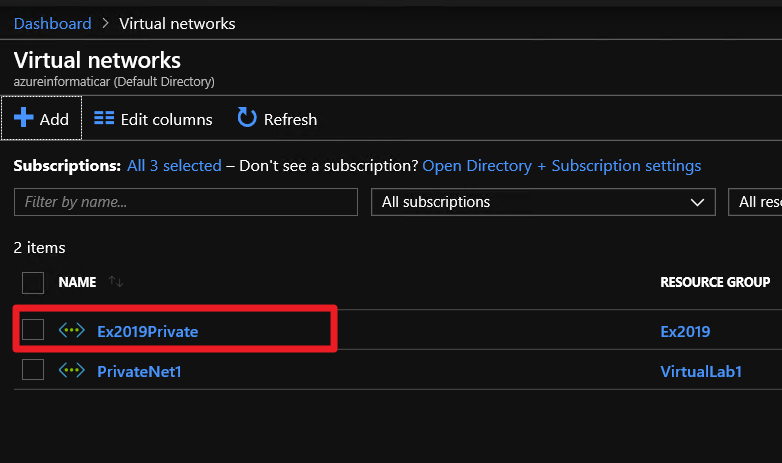The image size is (782, 463).
Task: Click the All subscriptions dropdown chevron
Action: (697, 203)
